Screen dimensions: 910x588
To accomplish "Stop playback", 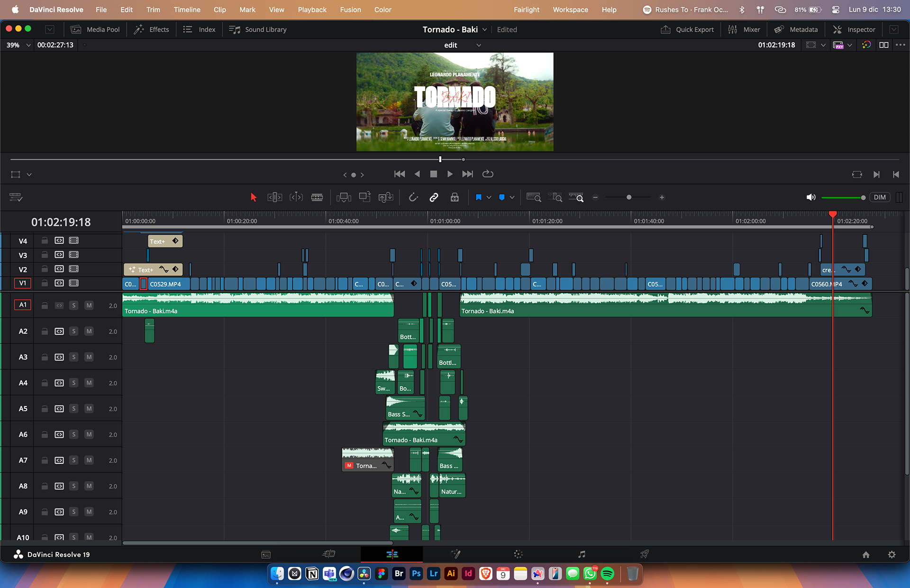I will [433, 174].
